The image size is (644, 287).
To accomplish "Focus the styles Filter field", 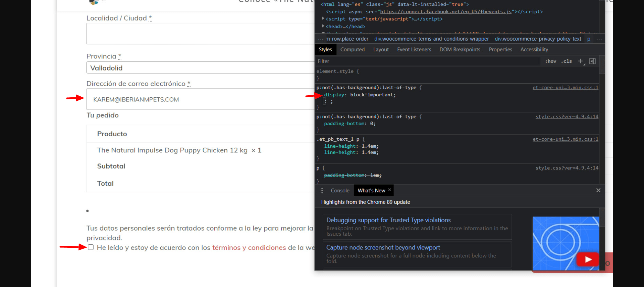I will click(x=428, y=61).
